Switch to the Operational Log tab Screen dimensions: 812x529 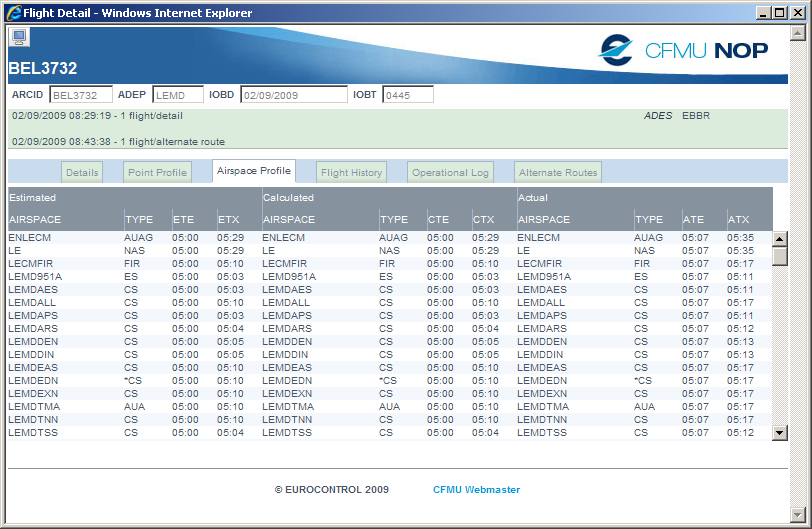pos(451,172)
